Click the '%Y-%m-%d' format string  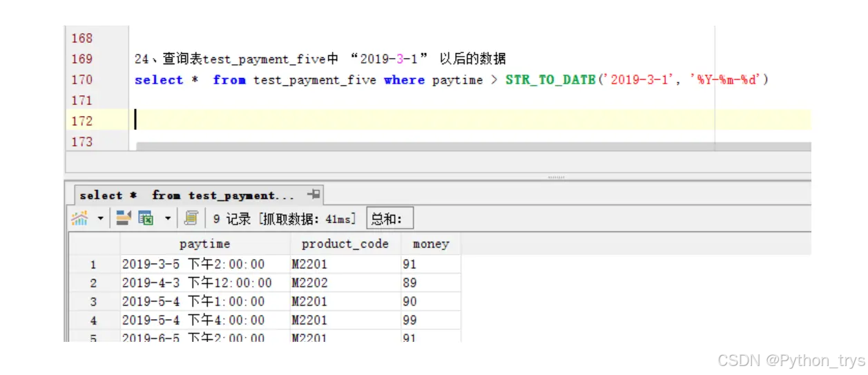pos(725,79)
